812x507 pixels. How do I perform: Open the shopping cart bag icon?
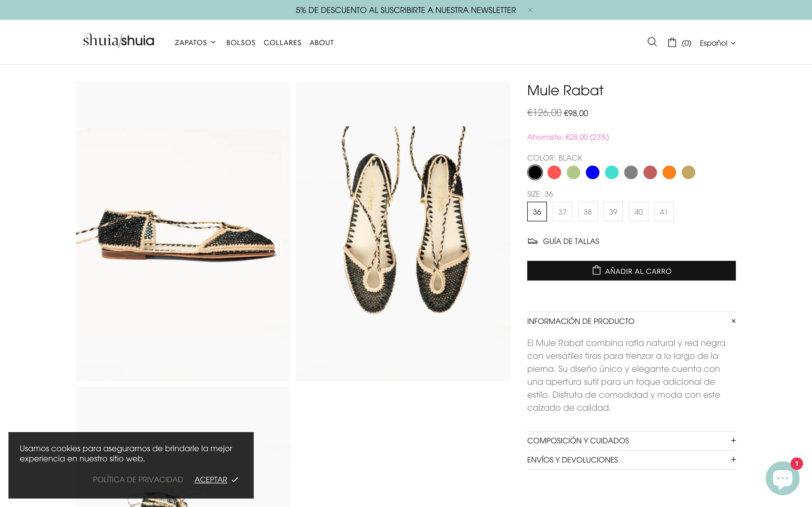[x=672, y=42]
